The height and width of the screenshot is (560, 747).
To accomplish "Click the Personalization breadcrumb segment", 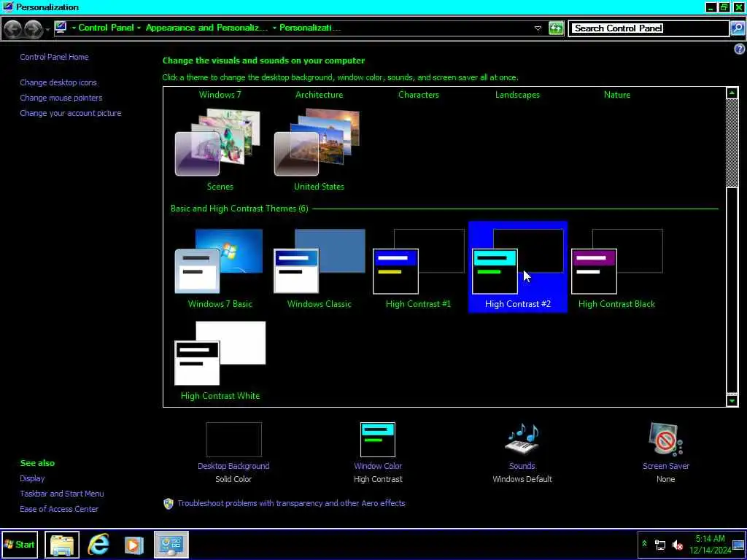I will pyautogui.click(x=310, y=28).
